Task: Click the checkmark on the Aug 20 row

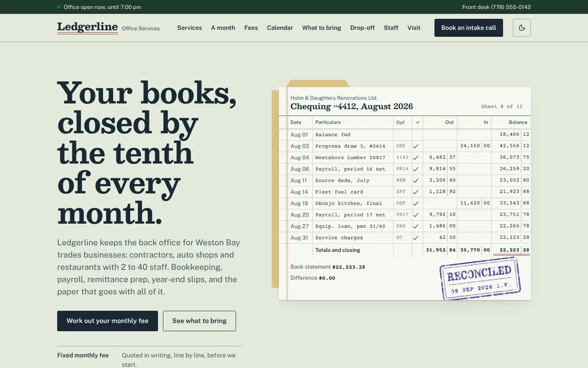Action: click(416, 215)
